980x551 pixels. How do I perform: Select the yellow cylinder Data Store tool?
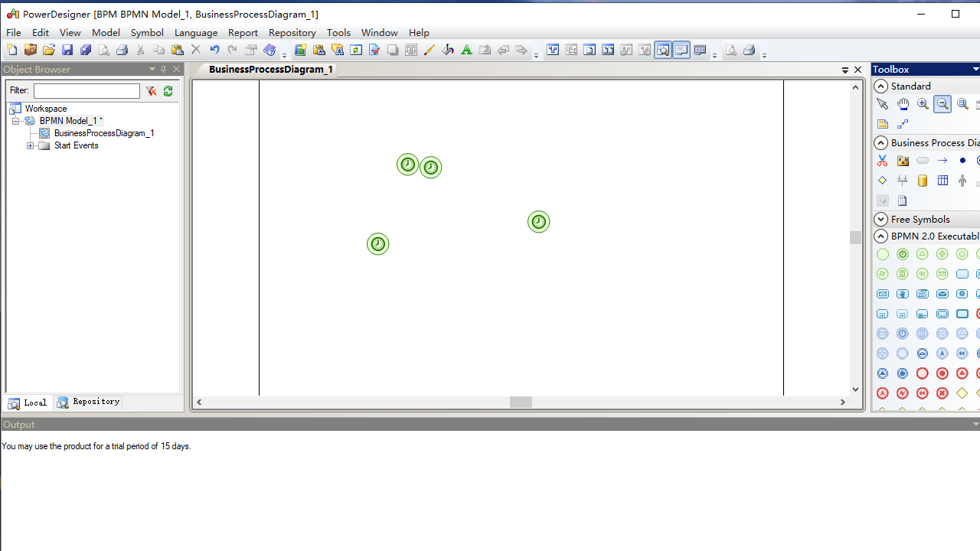point(923,181)
